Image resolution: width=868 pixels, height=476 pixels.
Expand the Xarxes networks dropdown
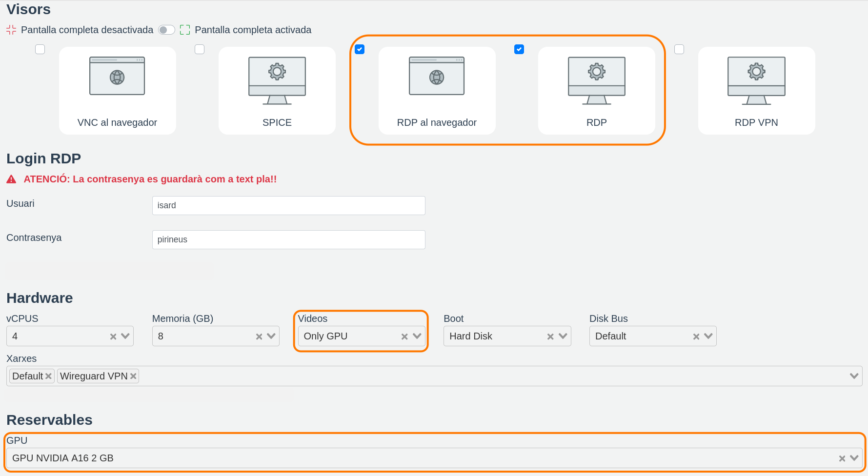tap(854, 376)
